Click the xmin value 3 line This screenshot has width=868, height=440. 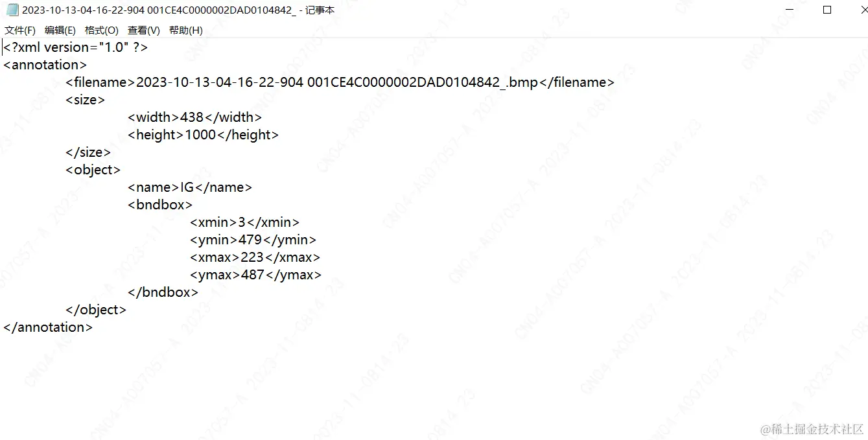[x=245, y=222]
